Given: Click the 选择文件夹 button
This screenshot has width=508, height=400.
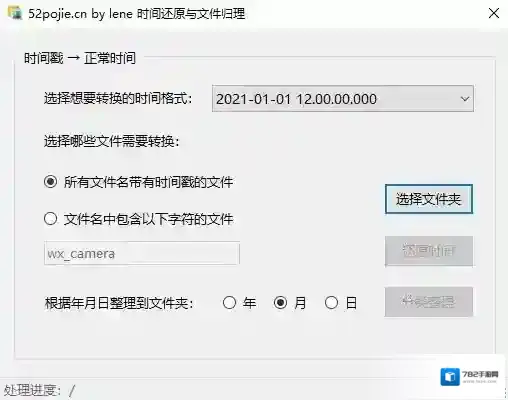Looking at the screenshot, I should click(429, 199).
